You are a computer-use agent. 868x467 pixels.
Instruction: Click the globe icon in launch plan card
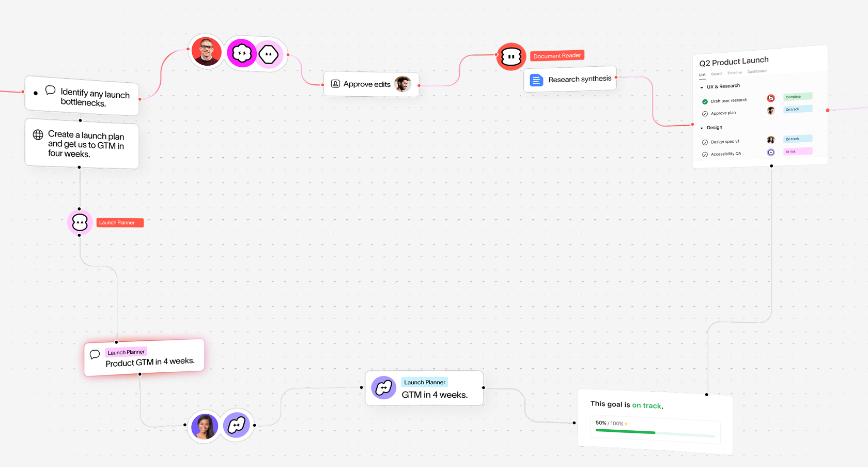coord(38,134)
